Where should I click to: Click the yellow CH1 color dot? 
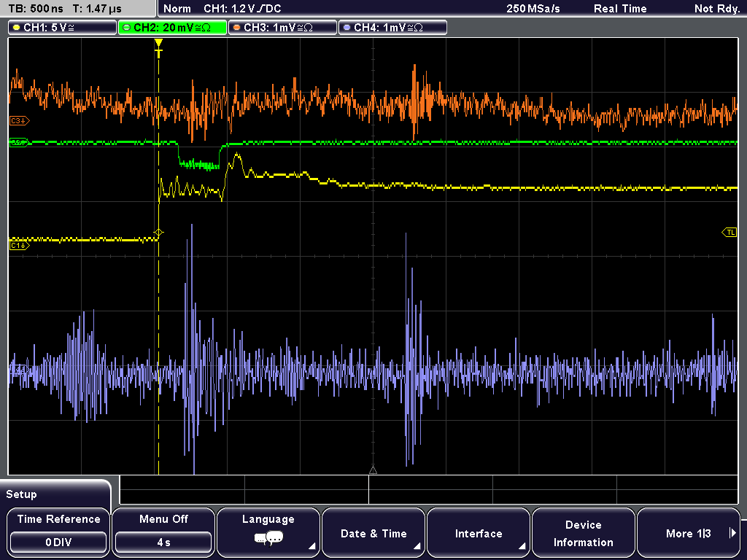click(17, 28)
